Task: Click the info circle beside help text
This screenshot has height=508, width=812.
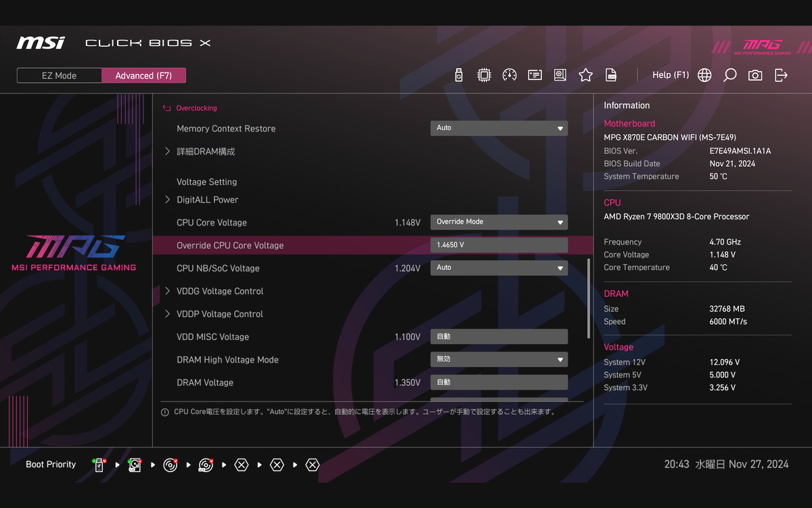Action: click(164, 412)
